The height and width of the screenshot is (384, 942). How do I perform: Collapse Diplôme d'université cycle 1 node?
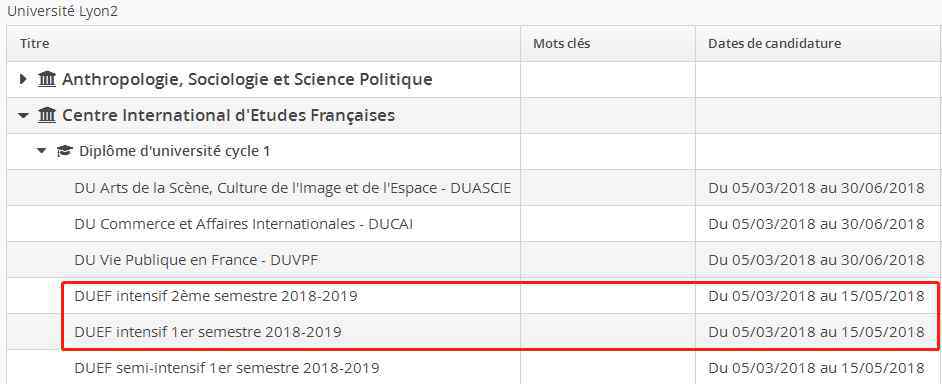coord(41,151)
